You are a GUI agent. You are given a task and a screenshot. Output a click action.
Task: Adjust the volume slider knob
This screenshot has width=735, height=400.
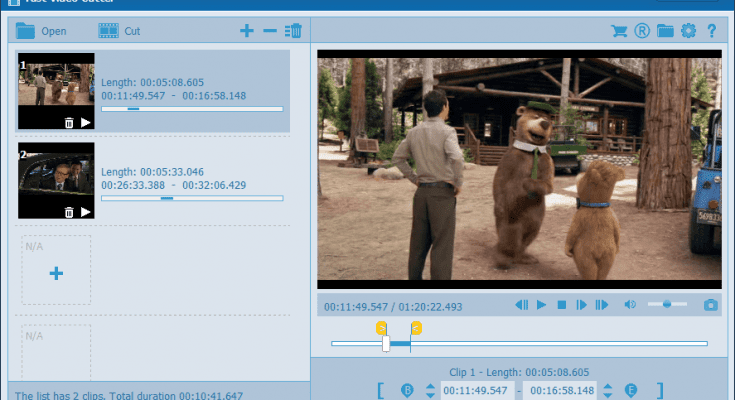667,304
